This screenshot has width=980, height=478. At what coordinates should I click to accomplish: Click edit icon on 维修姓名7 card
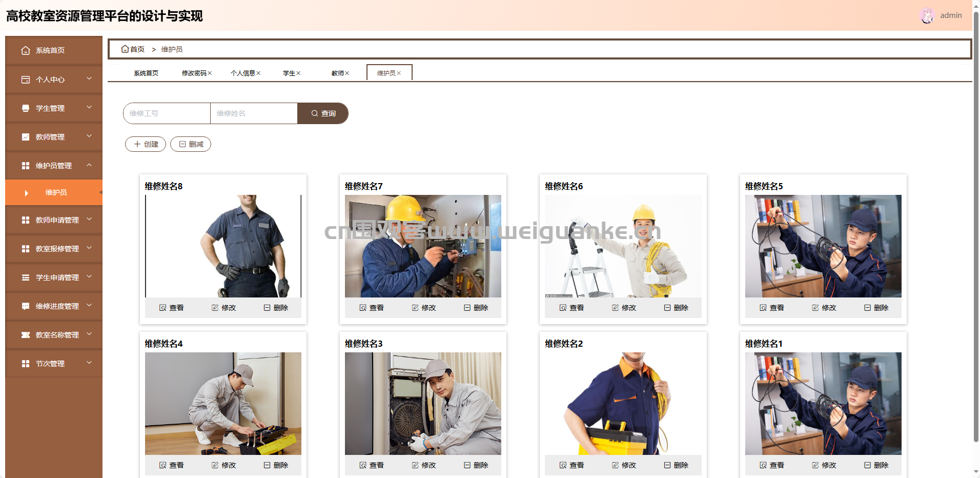click(x=415, y=308)
